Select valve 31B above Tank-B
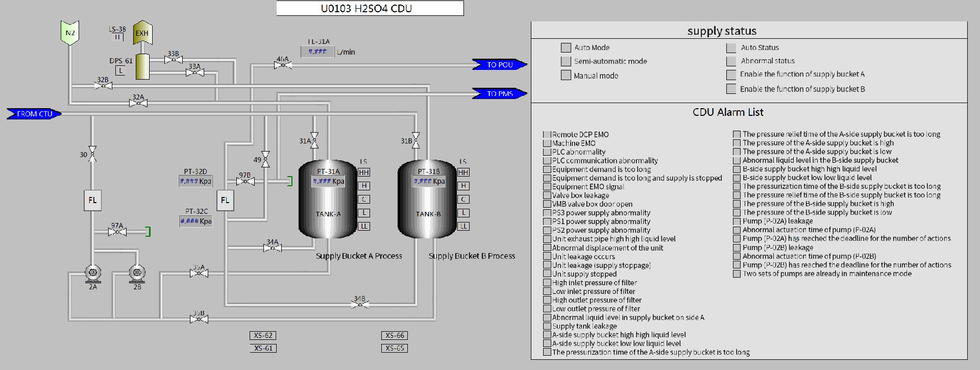 416,140
